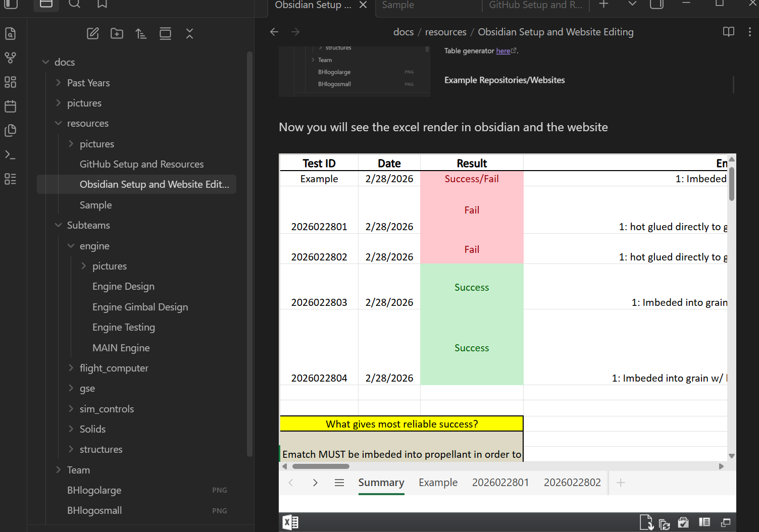Select the yellow 'What gives most reliable success?' cell

tap(401, 424)
